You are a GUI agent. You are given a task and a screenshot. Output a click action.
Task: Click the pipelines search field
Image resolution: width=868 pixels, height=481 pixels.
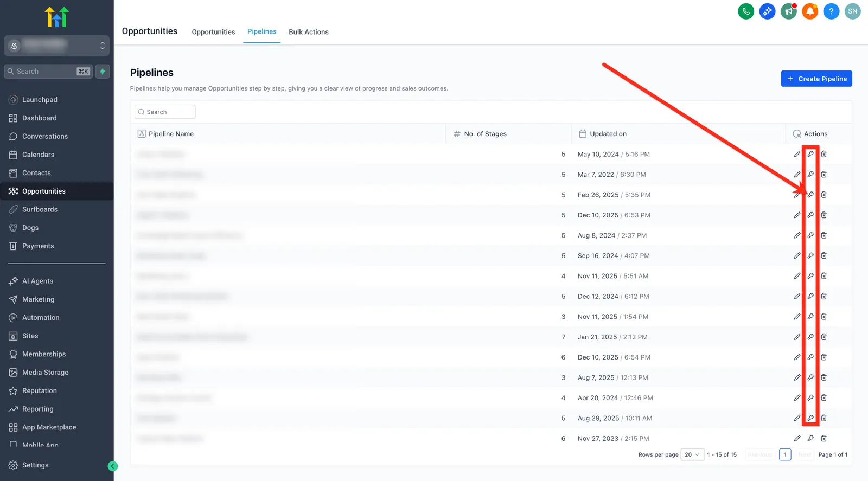click(x=165, y=112)
